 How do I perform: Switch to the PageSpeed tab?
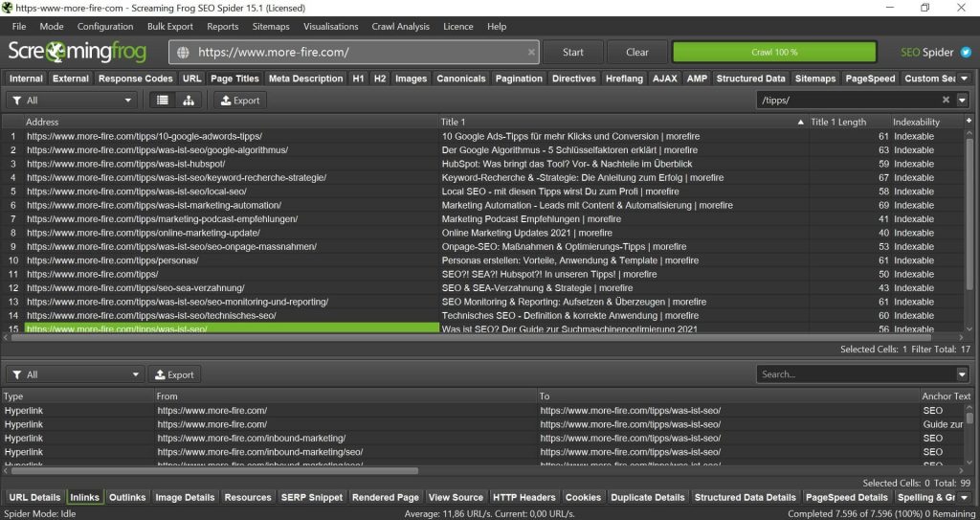pos(870,79)
